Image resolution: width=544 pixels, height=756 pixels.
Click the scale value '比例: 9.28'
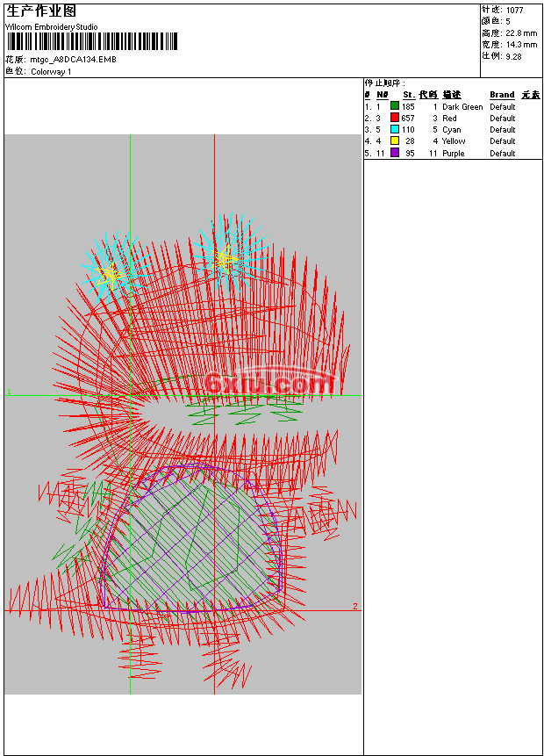[x=502, y=56]
